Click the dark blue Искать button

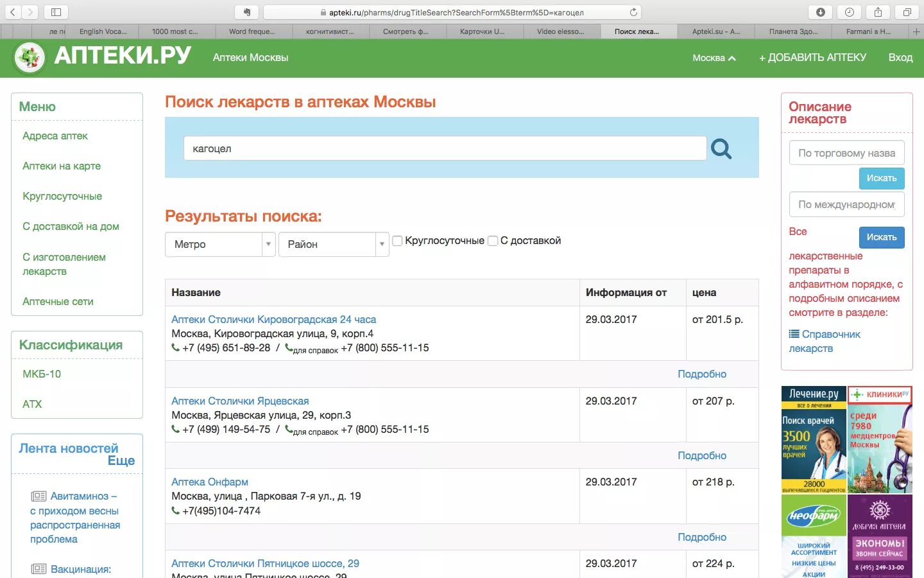point(882,237)
